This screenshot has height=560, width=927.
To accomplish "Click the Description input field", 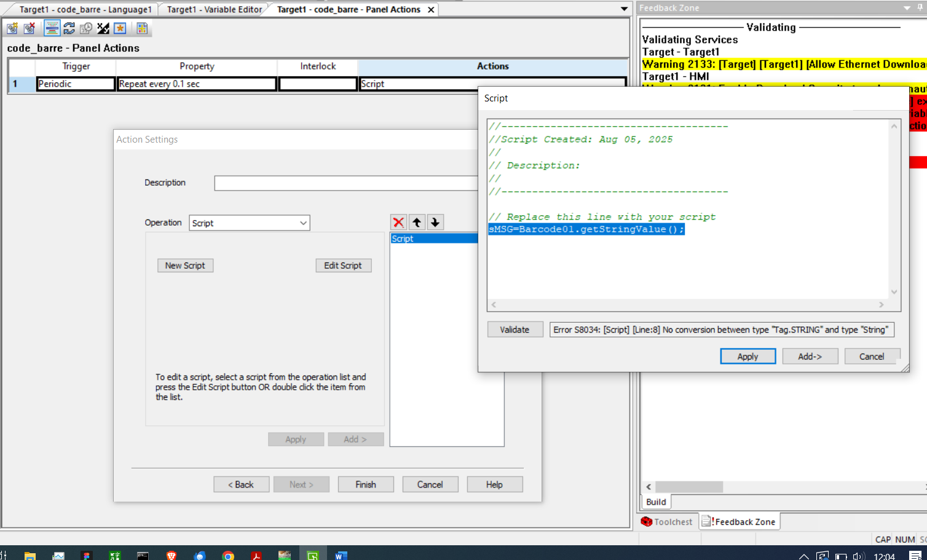I will coord(346,183).
